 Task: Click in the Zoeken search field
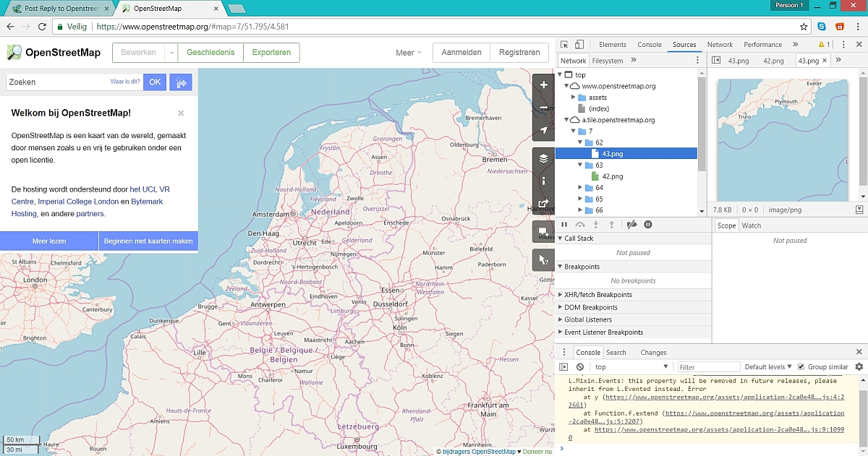(x=74, y=82)
